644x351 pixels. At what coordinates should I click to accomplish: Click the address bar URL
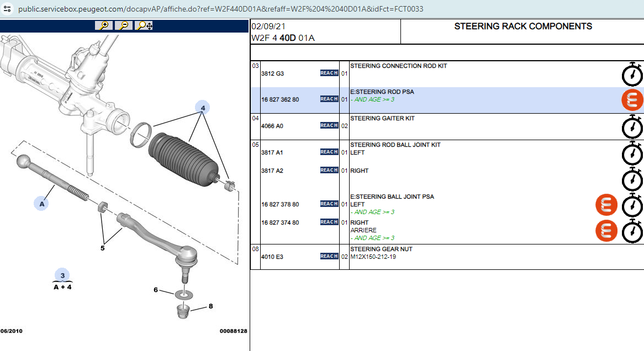[x=220, y=9]
